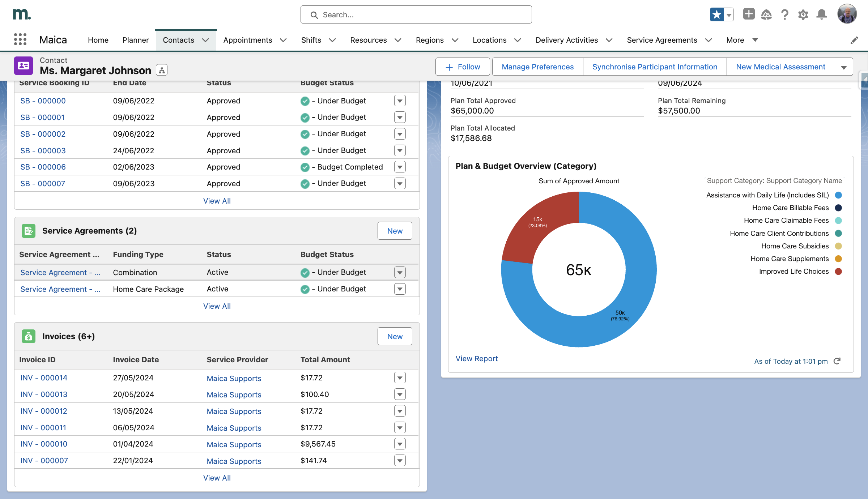Open SB - 000003 service booking link
This screenshot has width=868, height=499.
pyautogui.click(x=43, y=151)
